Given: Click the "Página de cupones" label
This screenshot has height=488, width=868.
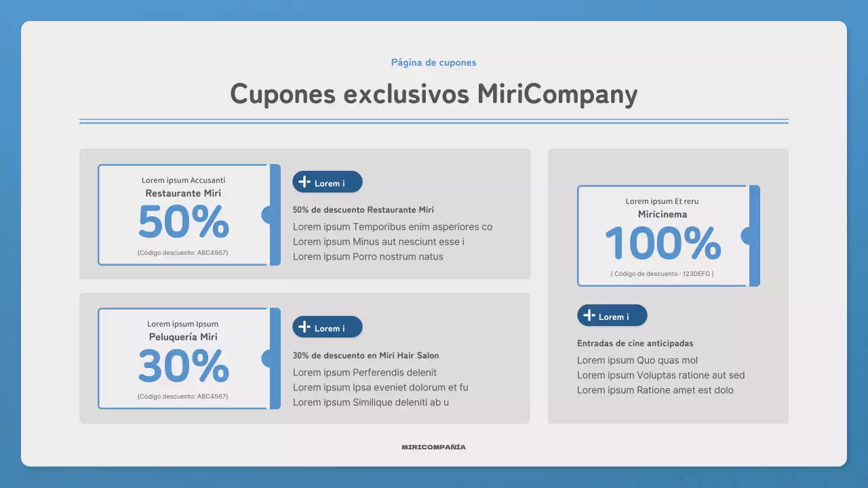Looking at the screenshot, I should coord(433,62).
